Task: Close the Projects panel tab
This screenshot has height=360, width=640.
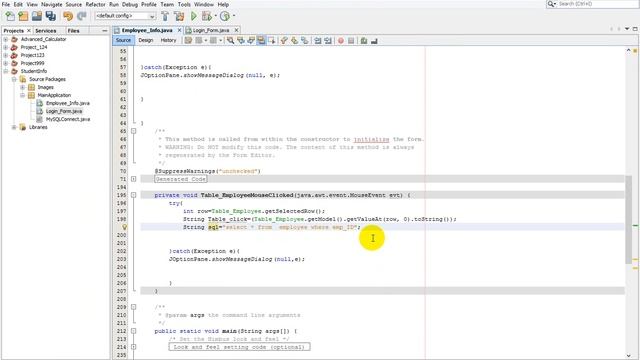Action: click(x=29, y=31)
